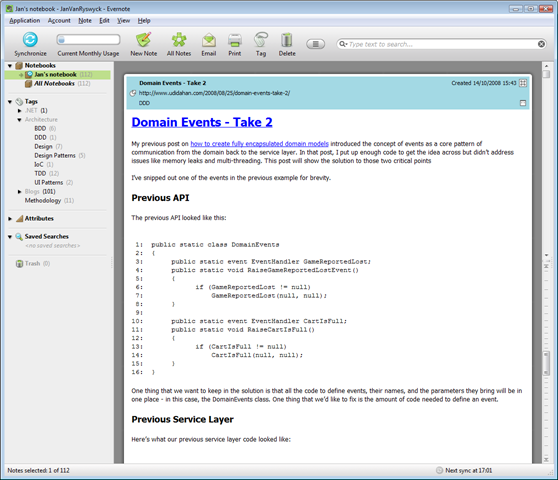This screenshot has width=558, height=480.
Task: Click the Current Monthly Usage progress bar
Action: click(88, 39)
